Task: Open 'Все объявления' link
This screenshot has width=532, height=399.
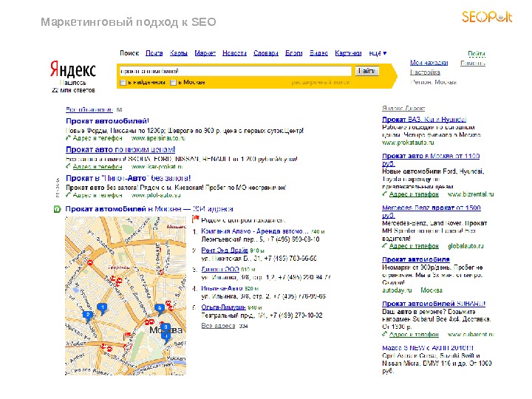Action: point(89,109)
